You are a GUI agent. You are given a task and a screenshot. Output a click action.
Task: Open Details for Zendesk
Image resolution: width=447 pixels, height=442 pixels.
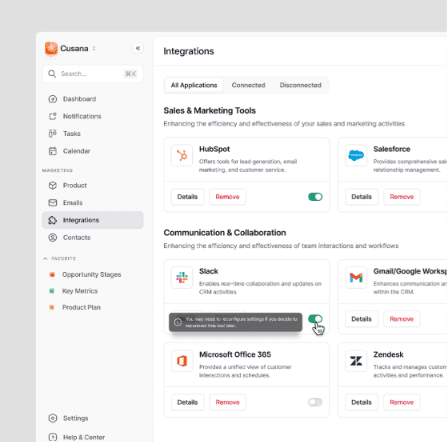coord(361,402)
